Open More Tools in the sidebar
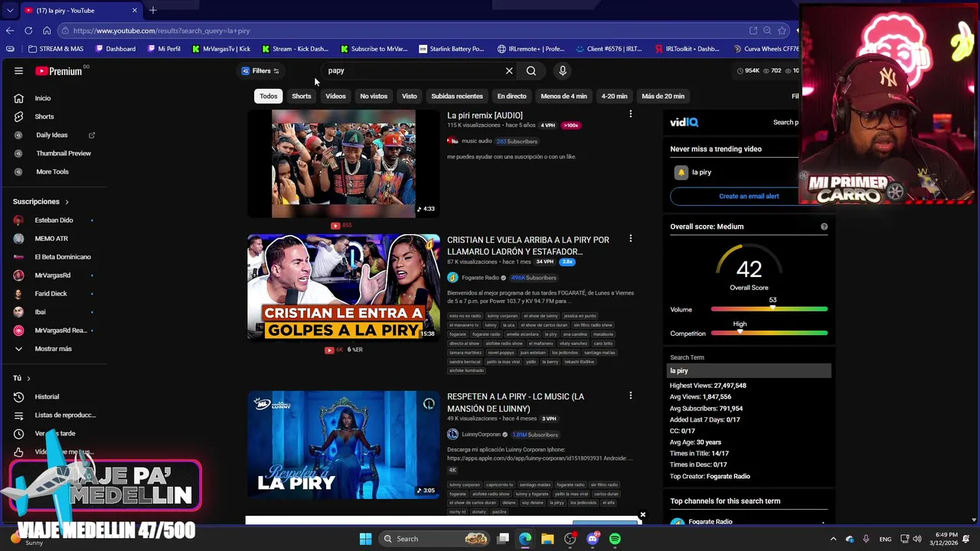Viewport: 980px width, 551px height. [52, 171]
